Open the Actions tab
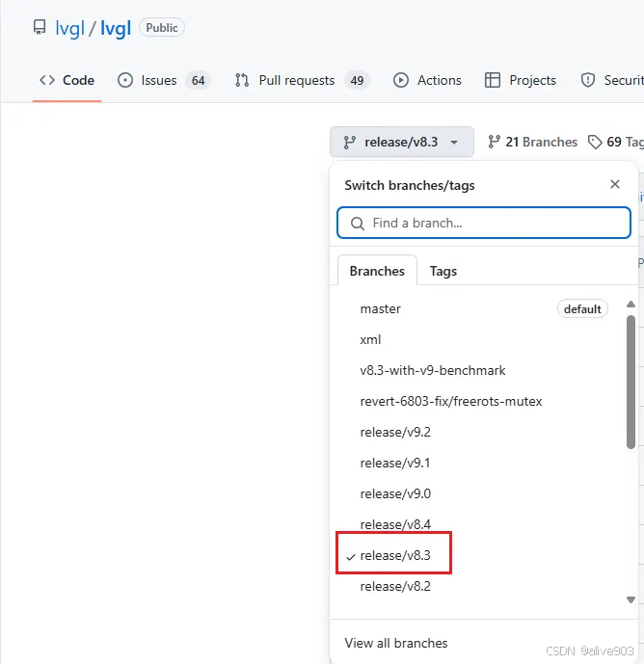The height and width of the screenshot is (664, 644). (427, 80)
